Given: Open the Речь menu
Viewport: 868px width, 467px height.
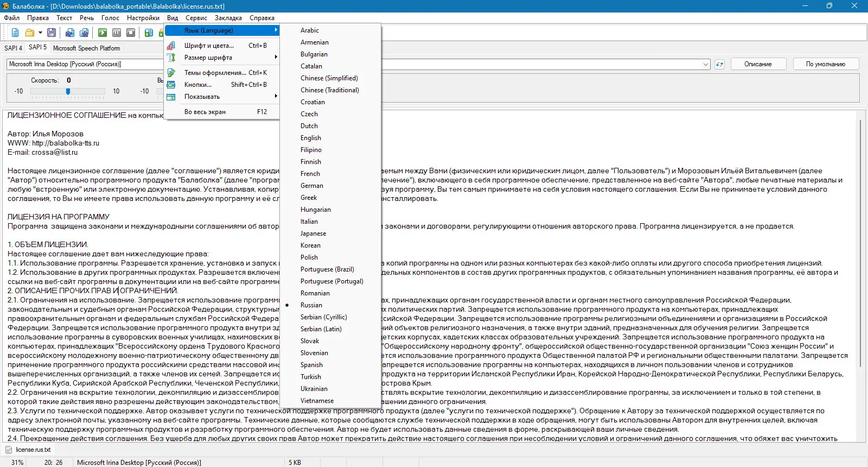Looking at the screenshot, I should pyautogui.click(x=87, y=18).
